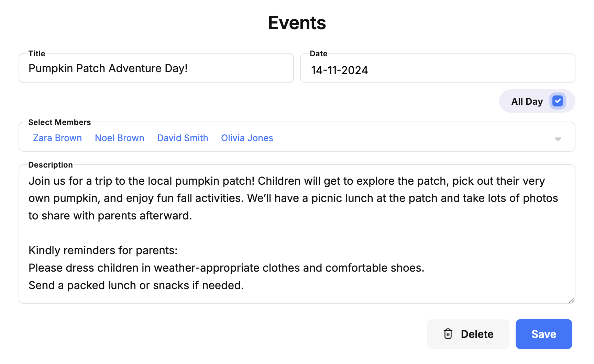Expand the Select Members dropdown arrow
Image resolution: width=594 pixels, height=364 pixels.
[x=558, y=139]
